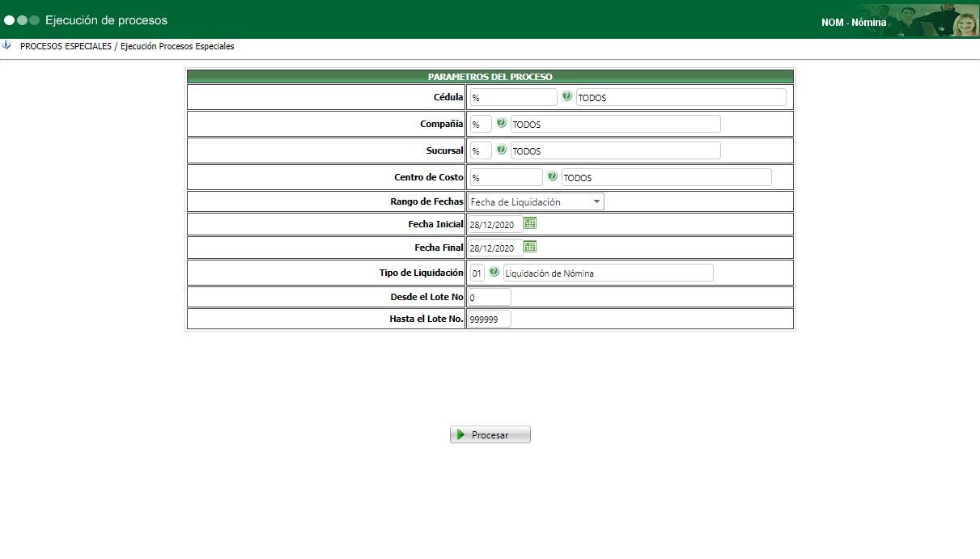Click the PROCESOS ESPECIALES breadcrumb text
The width and height of the screenshot is (980, 559).
(66, 46)
